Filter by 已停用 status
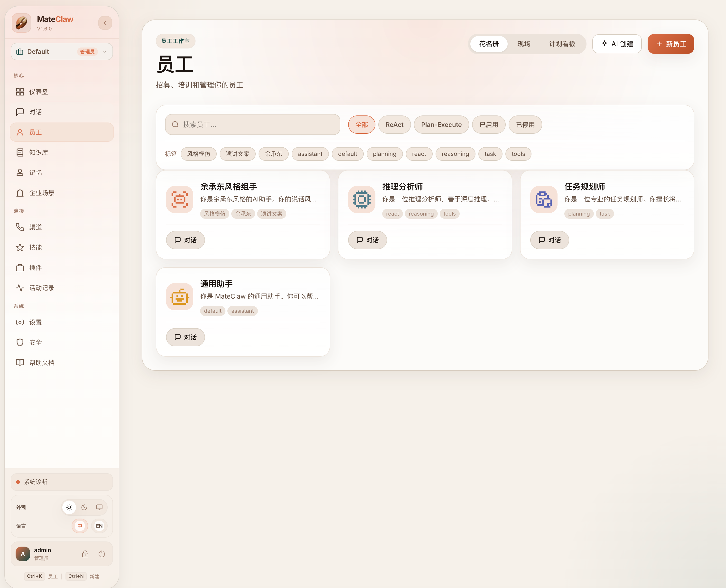This screenshot has width=726, height=588. tap(525, 125)
